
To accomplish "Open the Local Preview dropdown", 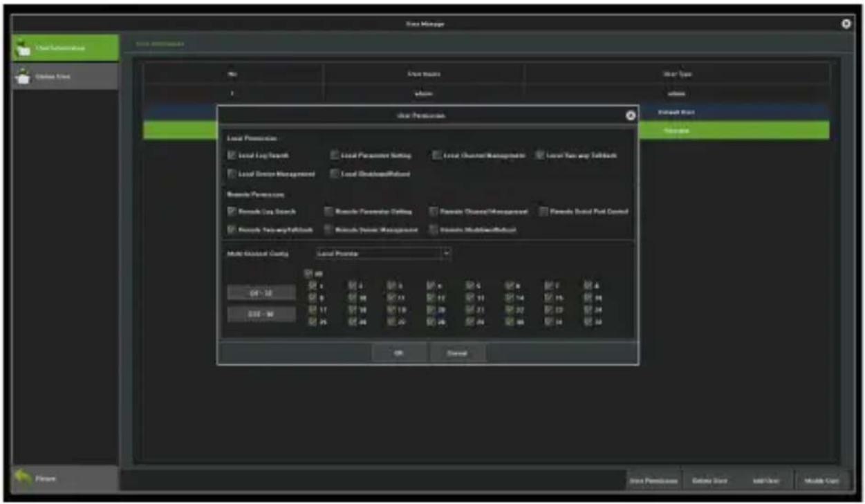I will (x=383, y=254).
